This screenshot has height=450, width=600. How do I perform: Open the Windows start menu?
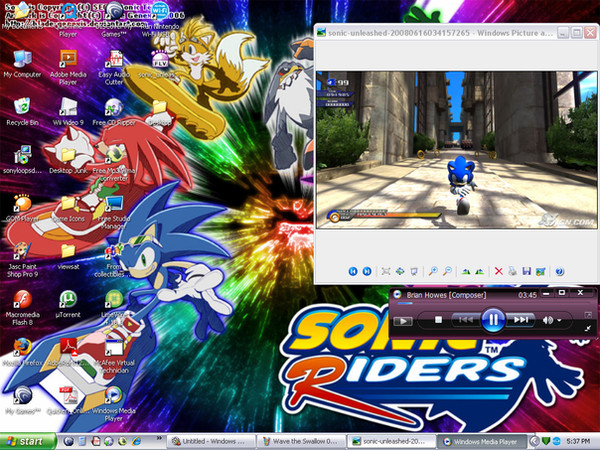tap(28, 441)
